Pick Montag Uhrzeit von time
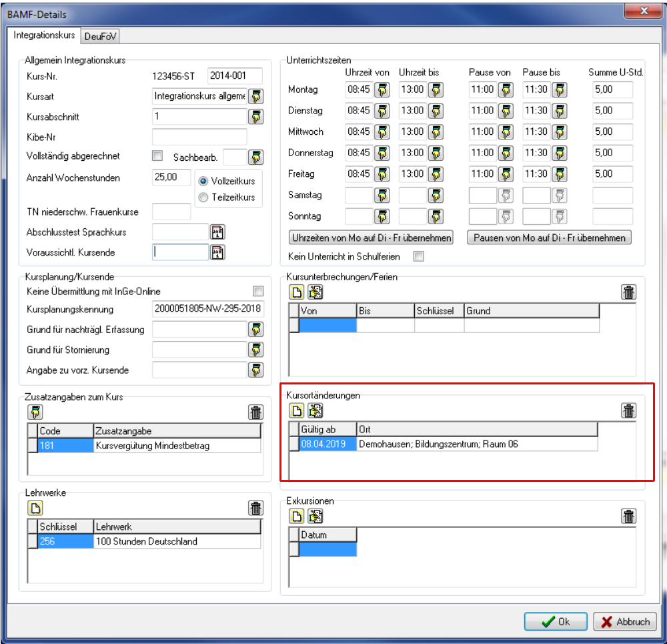 pyautogui.click(x=382, y=90)
